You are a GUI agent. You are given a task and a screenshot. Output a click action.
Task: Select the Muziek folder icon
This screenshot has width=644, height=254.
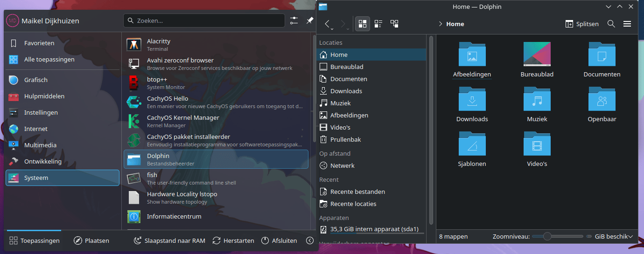pos(537,99)
